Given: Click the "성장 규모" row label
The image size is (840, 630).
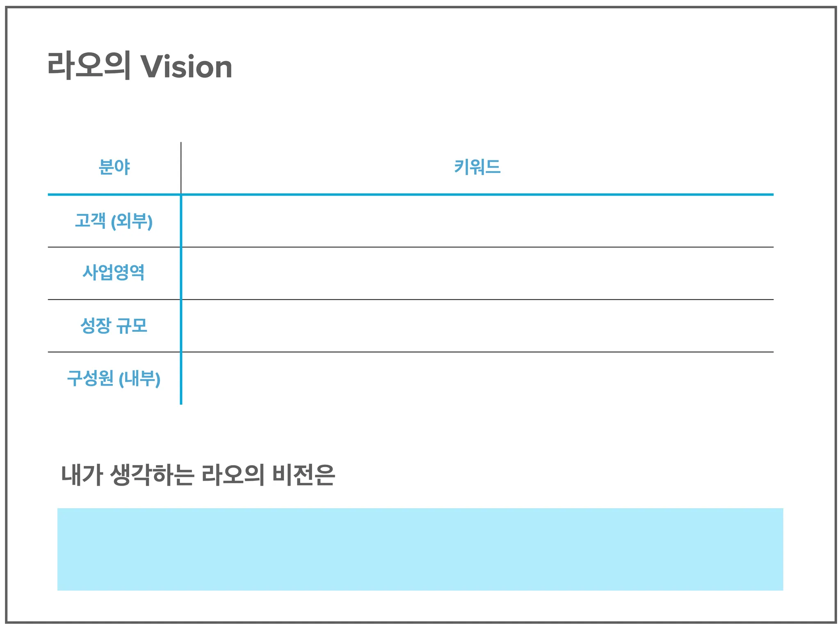Looking at the screenshot, I should [114, 325].
